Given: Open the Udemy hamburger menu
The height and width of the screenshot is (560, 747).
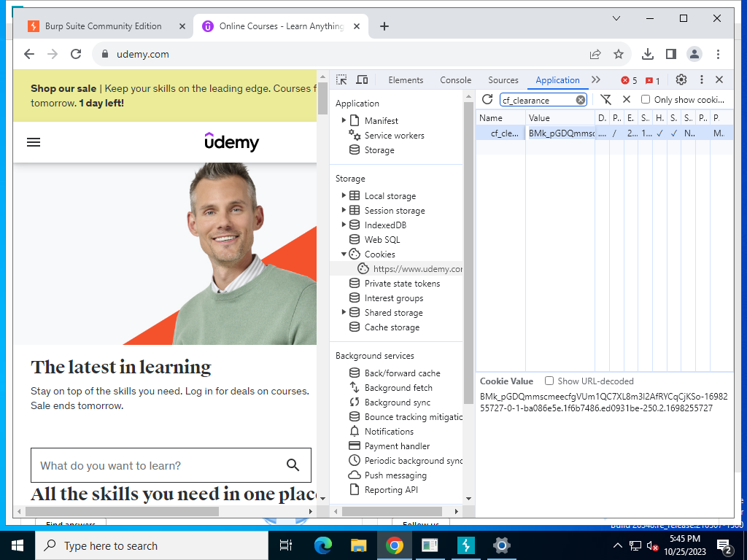Looking at the screenshot, I should [34, 142].
